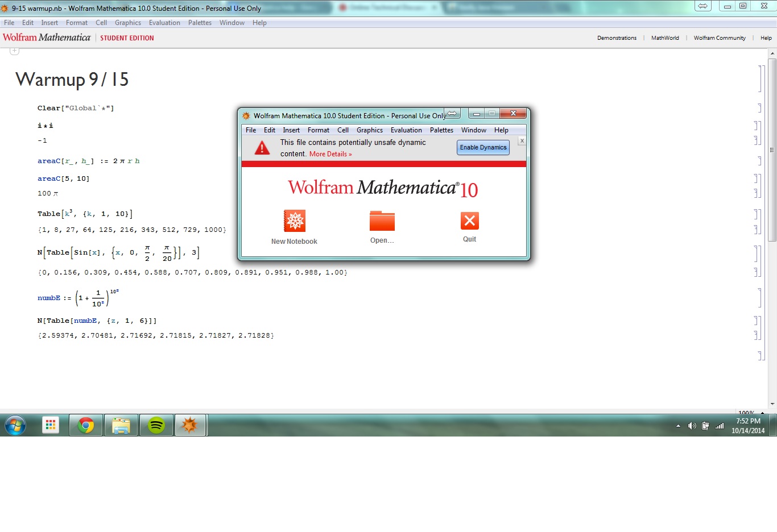Click the apps grid taskbar icon
This screenshot has height=532, width=777.
tap(51, 425)
